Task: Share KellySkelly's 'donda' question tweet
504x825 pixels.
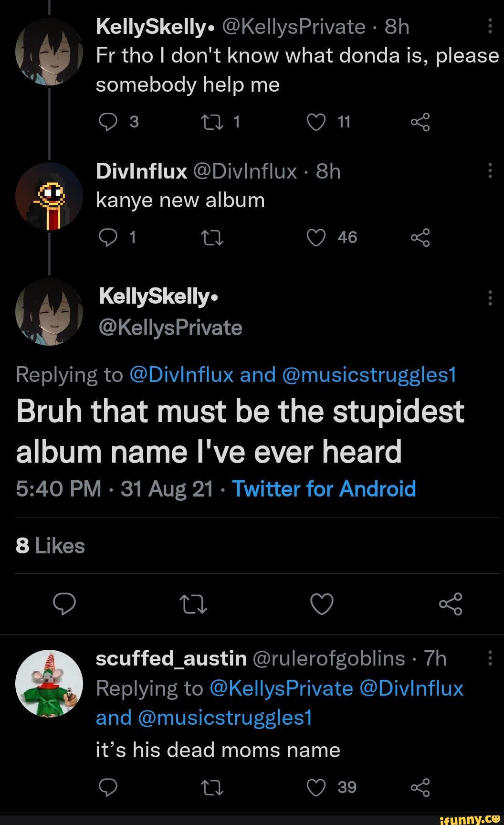Action: [420, 123]
